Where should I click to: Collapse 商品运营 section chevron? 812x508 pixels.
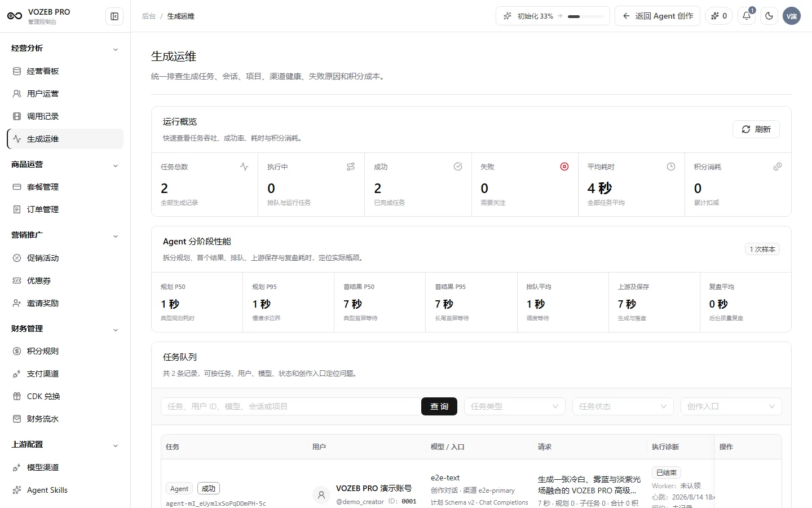click(116, 166)
